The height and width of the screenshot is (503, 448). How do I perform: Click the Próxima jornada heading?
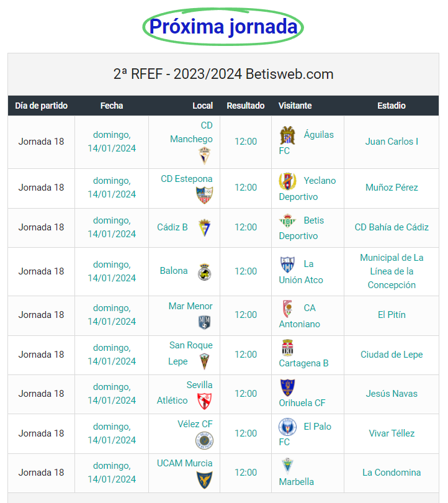223,27
